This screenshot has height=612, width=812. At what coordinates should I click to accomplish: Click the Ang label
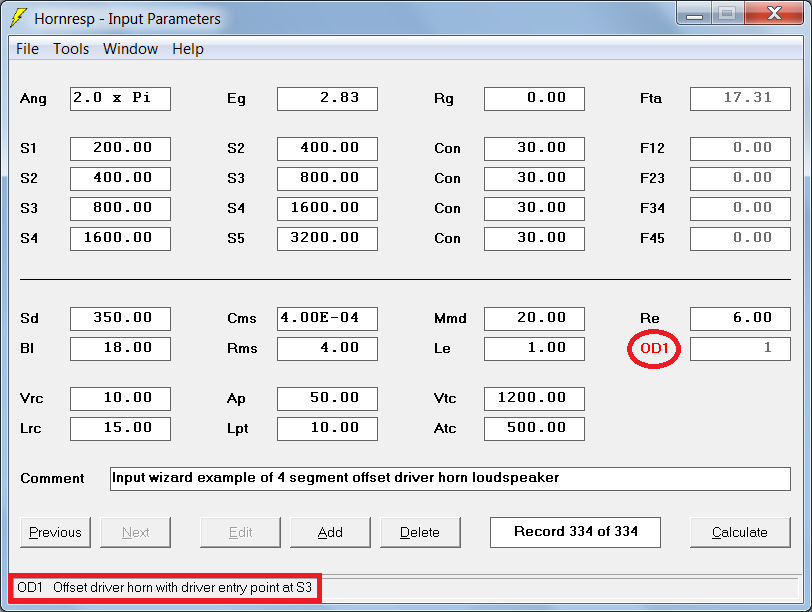pyautogui.click(x=33, y=98)
